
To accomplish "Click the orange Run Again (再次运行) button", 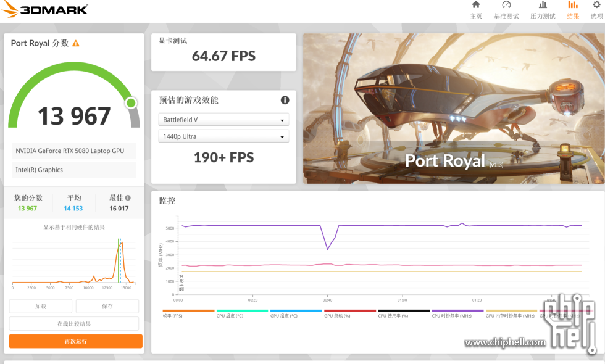I will (x=75, y=341).
